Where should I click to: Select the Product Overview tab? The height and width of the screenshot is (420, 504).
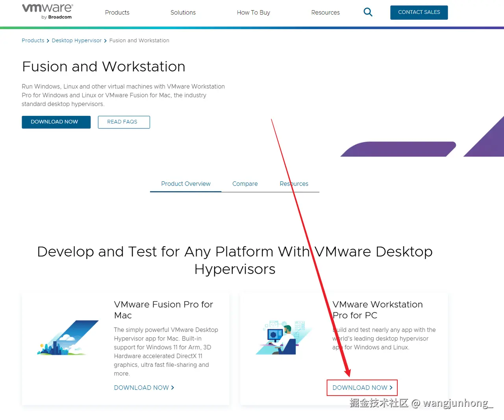click(x=186, y=184)
